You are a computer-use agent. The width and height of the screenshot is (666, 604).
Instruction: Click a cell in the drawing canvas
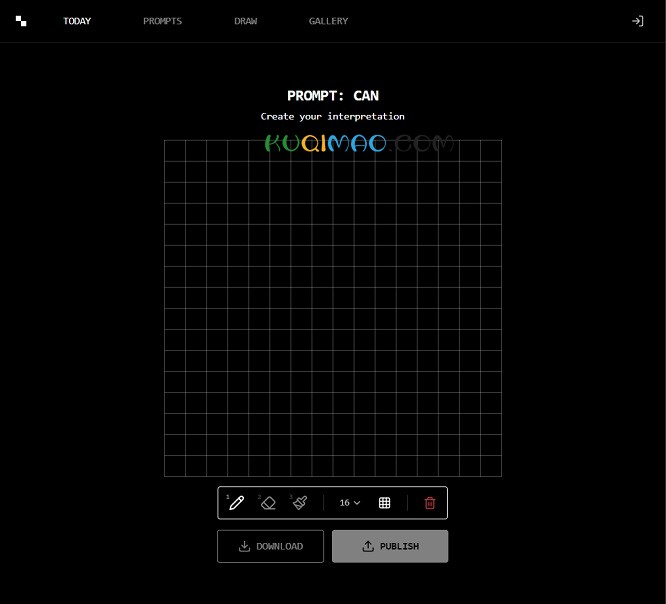click(x=333, y=308)
